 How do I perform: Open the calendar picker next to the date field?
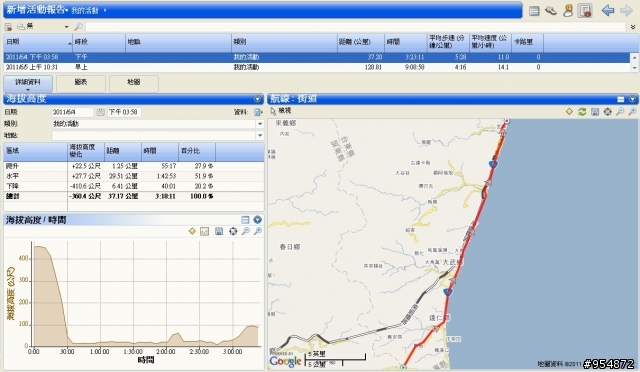pyautogui.click(x=100, y=112)
